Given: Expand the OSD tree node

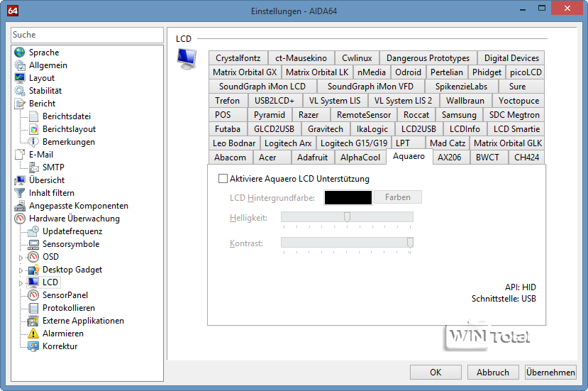Looking at the screenshot, I should tap(21, 258).
